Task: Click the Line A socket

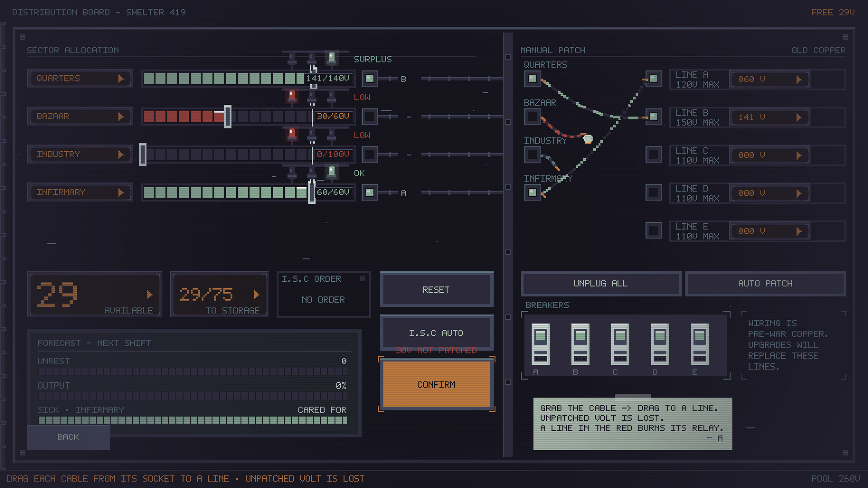Action: coord(654,79)
